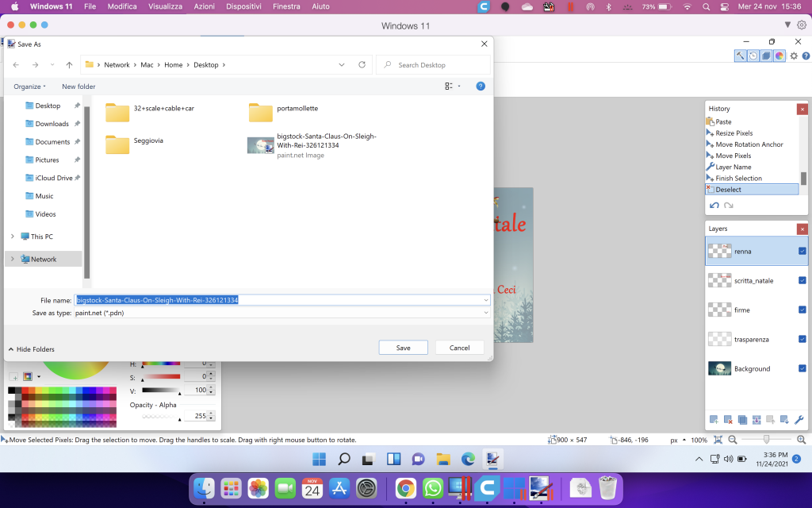
Task: Click the Undo arrow in History panel
Action: [714, 206]
